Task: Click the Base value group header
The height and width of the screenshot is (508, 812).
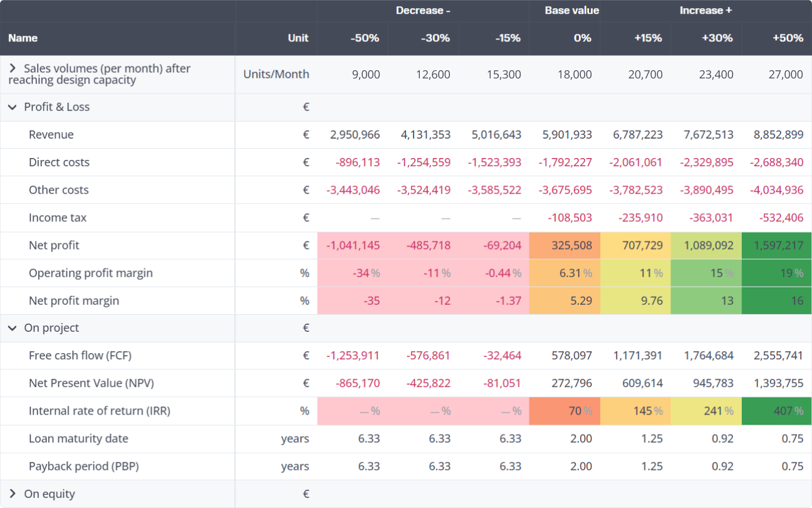Action: click(x=572, y=11)
